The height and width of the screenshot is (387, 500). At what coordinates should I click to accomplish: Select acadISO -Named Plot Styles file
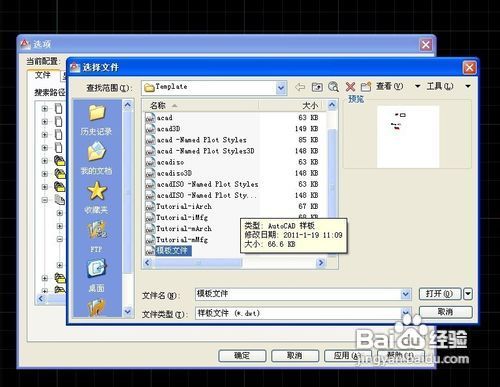point(207,184)
